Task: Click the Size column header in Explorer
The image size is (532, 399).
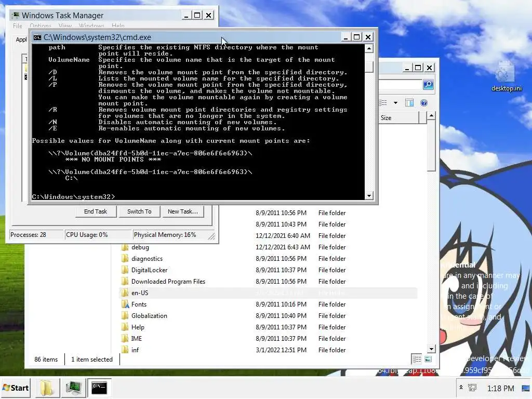Action: (x=399, y=118)
